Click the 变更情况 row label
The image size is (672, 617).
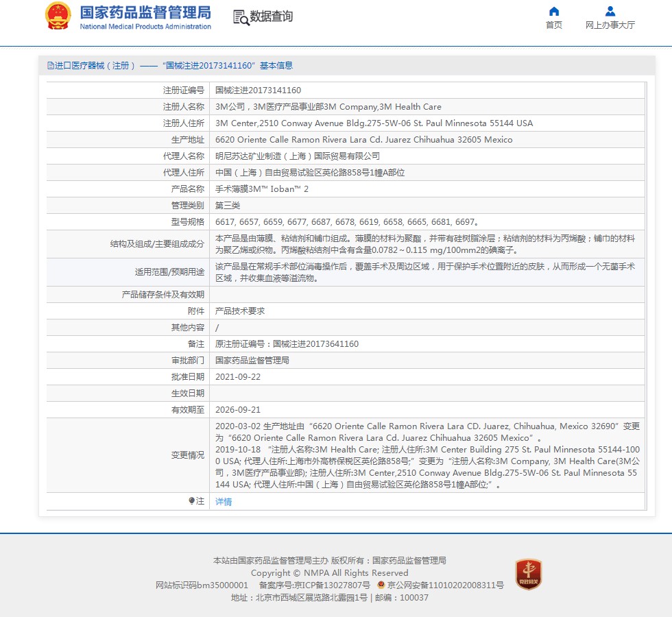(x=188, y=455)
